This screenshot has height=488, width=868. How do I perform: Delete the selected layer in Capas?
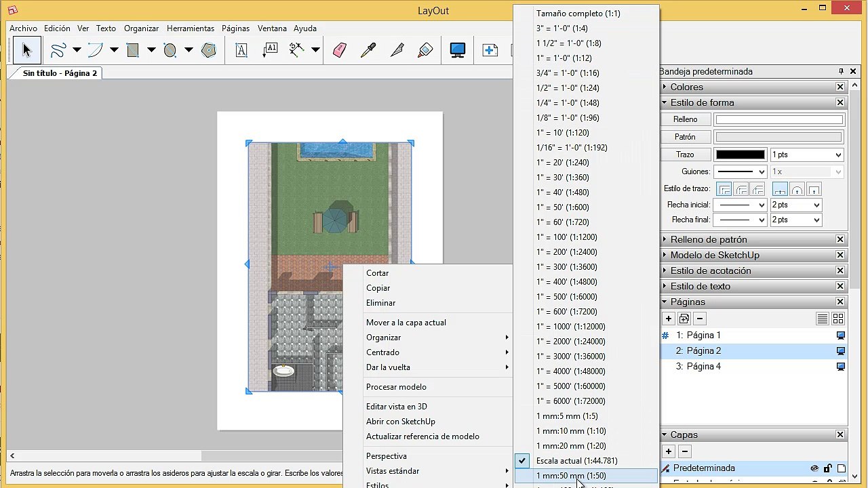[x=684, y=451]
